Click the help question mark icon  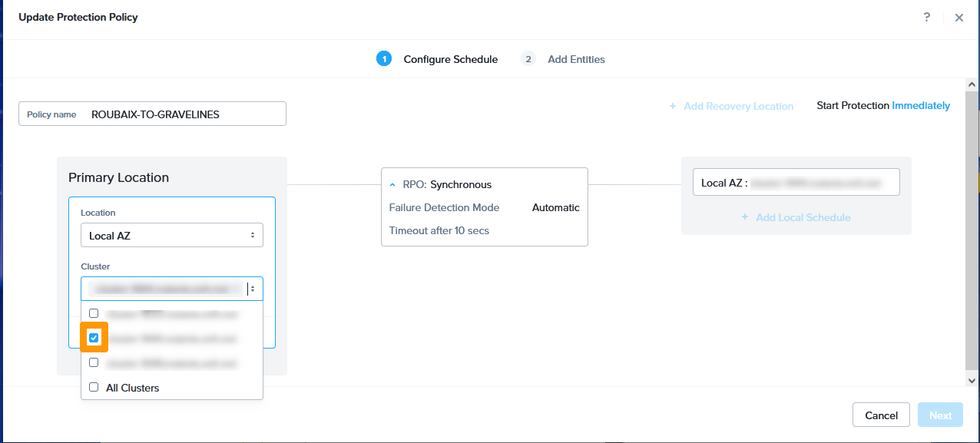(927, 17)
